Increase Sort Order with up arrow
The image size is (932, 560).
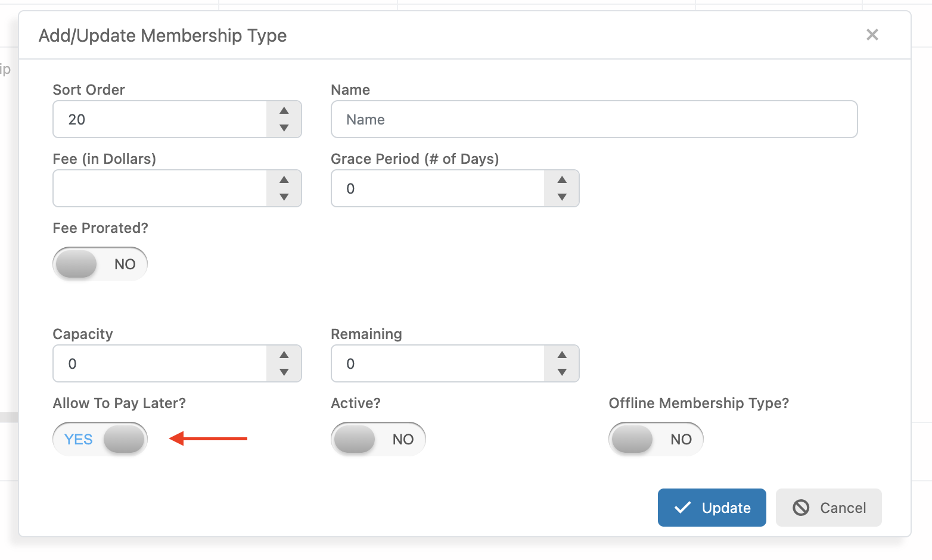click(284, 111)
